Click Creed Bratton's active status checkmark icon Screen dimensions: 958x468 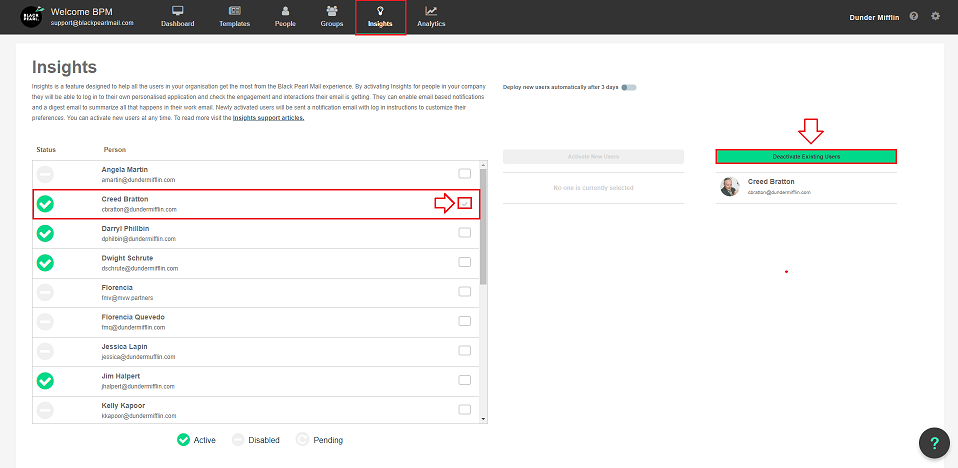(x=45, y=204)
